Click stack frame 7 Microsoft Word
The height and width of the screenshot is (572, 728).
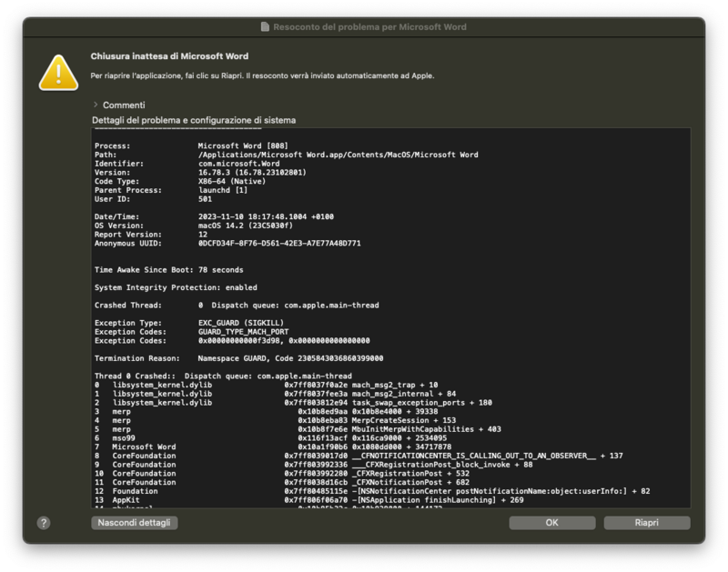[273, 447]
